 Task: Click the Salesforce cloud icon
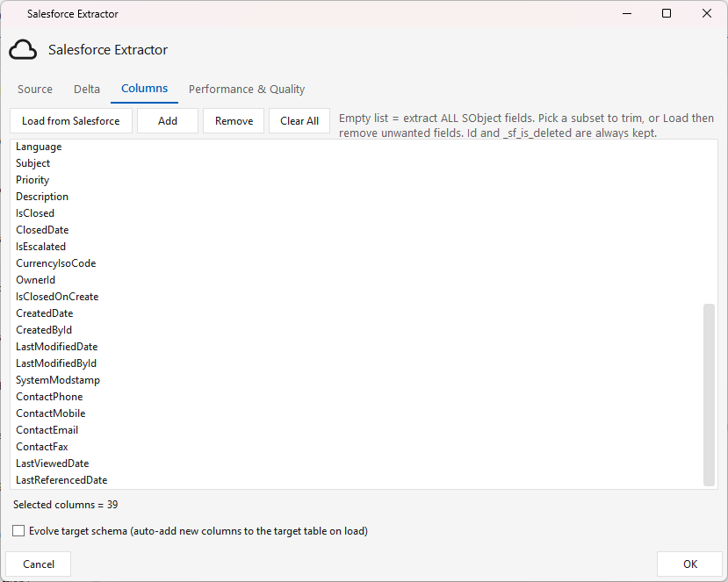point(23,50)
